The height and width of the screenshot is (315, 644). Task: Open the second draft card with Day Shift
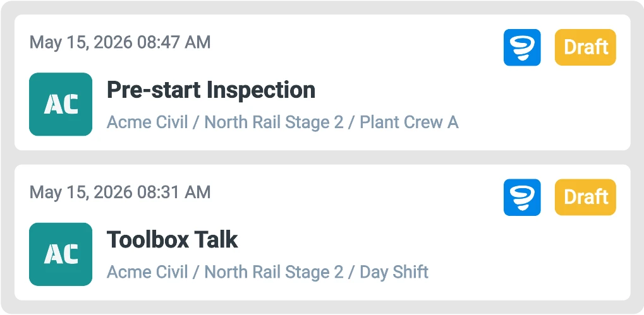click(x=322, y=232)
